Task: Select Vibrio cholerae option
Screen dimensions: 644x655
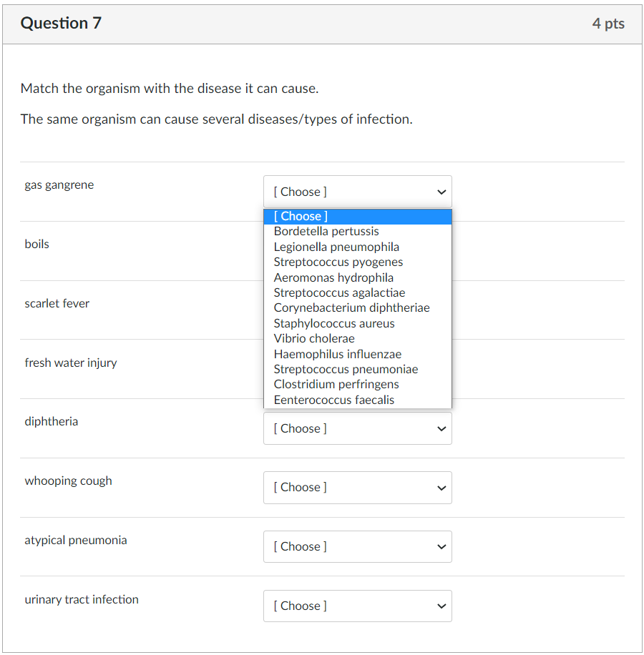Action: coord(357,339)
